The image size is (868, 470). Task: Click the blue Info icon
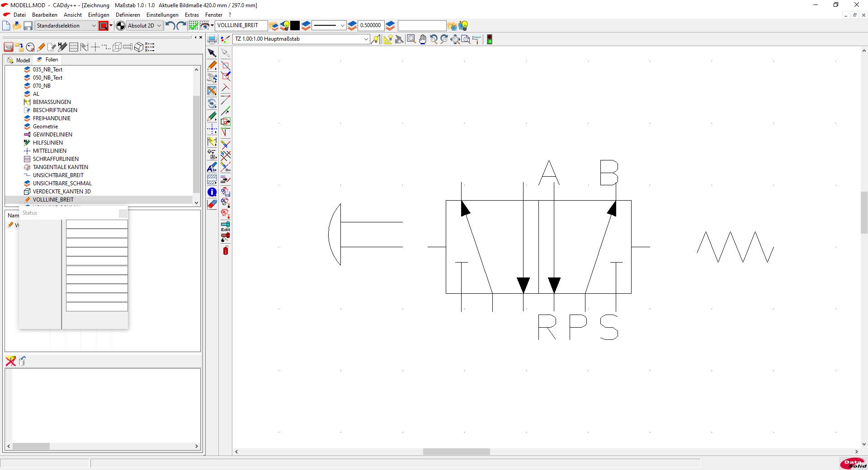[x=212, y=192]
